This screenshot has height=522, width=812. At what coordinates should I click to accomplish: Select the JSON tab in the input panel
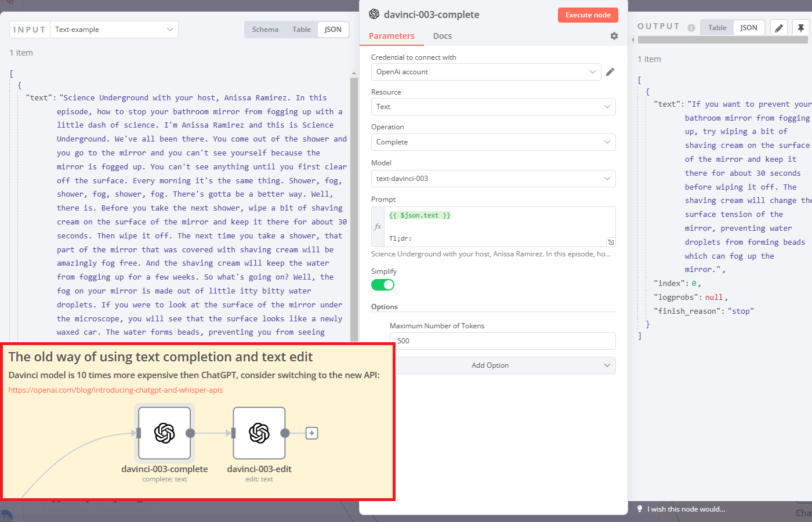pyautogui.click(x=333, y=29)
